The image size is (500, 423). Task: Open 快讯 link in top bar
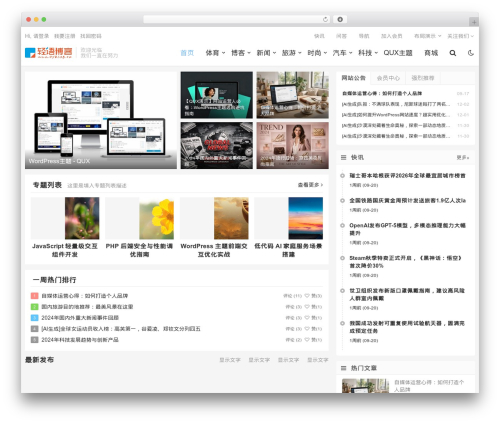click(319, 36)
